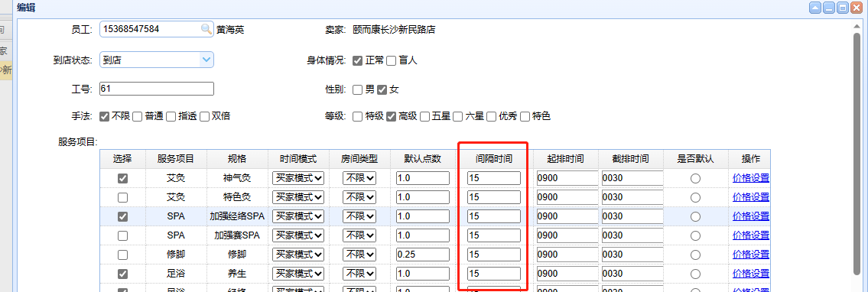Viewport: 868px width, 292px height.
Task: Check the 特色 level checkbox
Action: coord(525,117)
